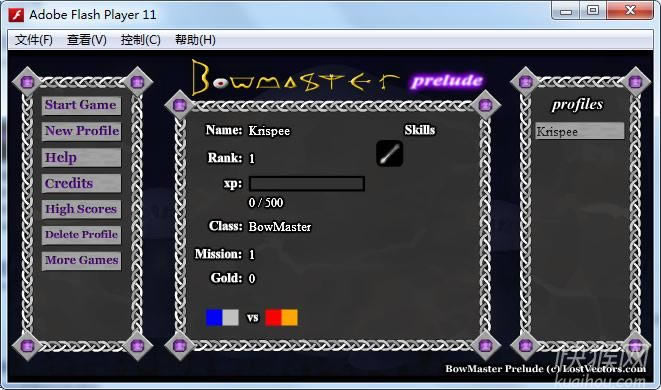Minimize the Flash Player window
The height and width of the screenshot is (390, 661).
click(566, 11)
